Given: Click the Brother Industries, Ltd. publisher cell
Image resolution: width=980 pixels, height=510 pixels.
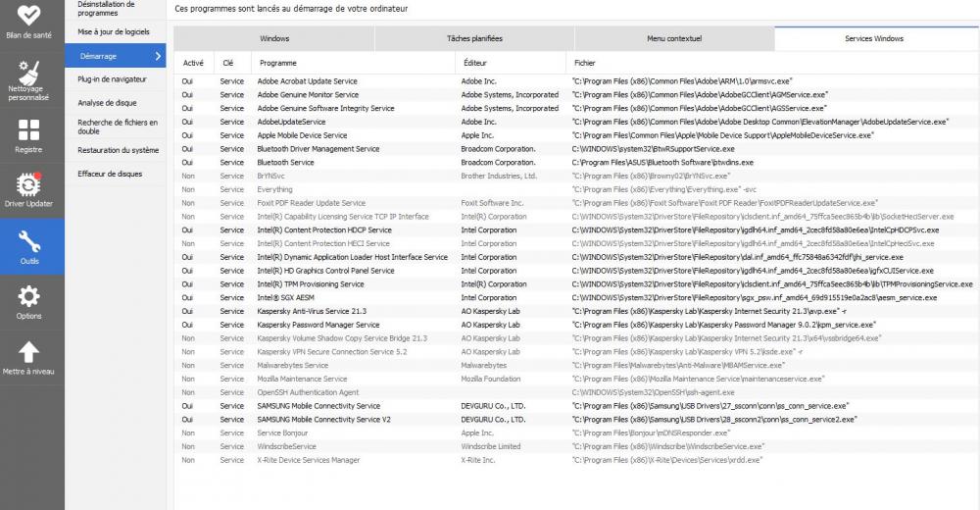Looking at the screenshot, I should coord(499,176).
